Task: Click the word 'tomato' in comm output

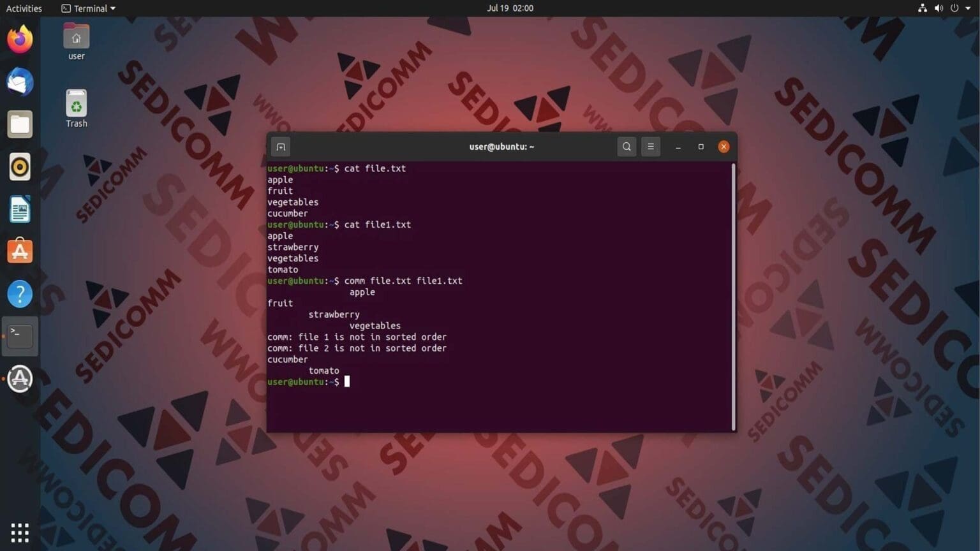Action: (324, 371)
